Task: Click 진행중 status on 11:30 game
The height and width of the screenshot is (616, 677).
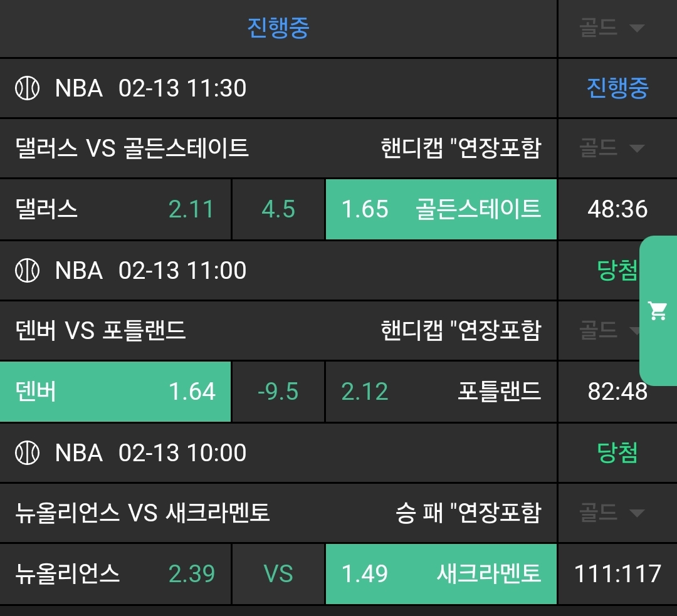Action: point(617,88)
